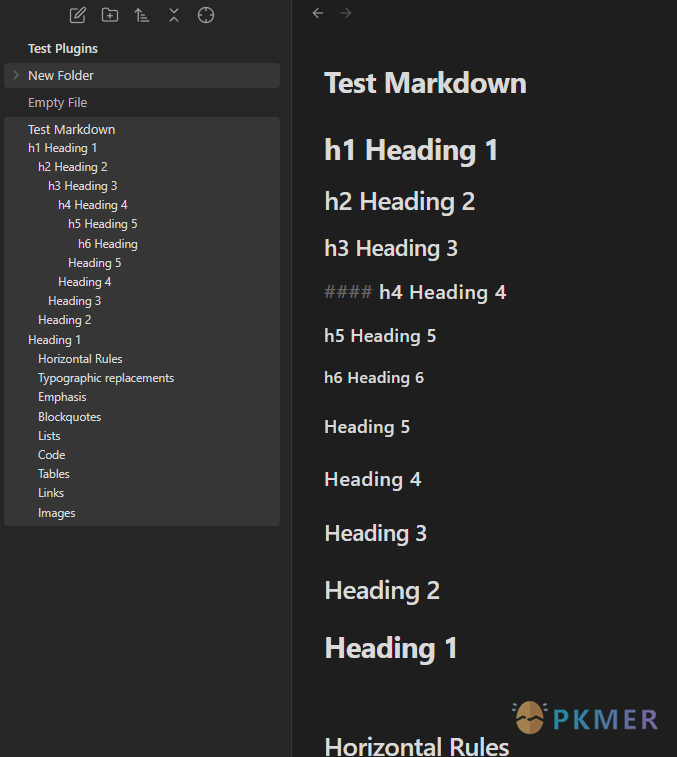Go to Code in outline
The width and height of the screenshot is (677, 757).
pos(52,455)
